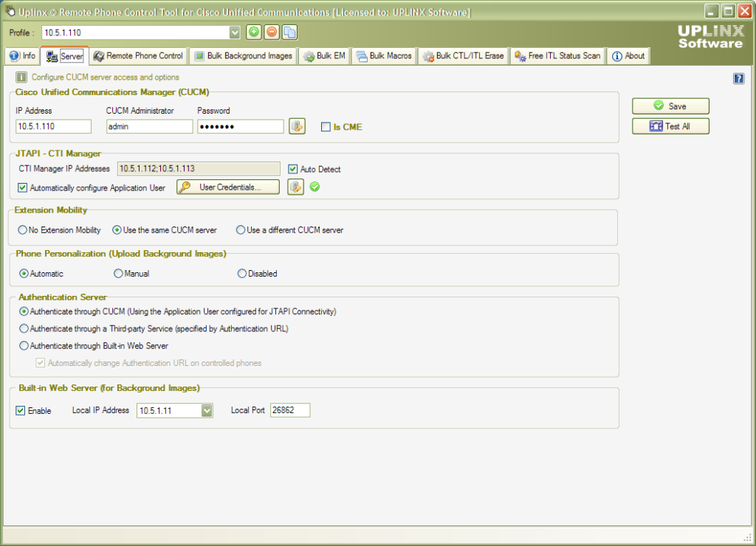Test CUCM credentials with the server-key icon
The image size is (756, 546).
pos(297,125)
